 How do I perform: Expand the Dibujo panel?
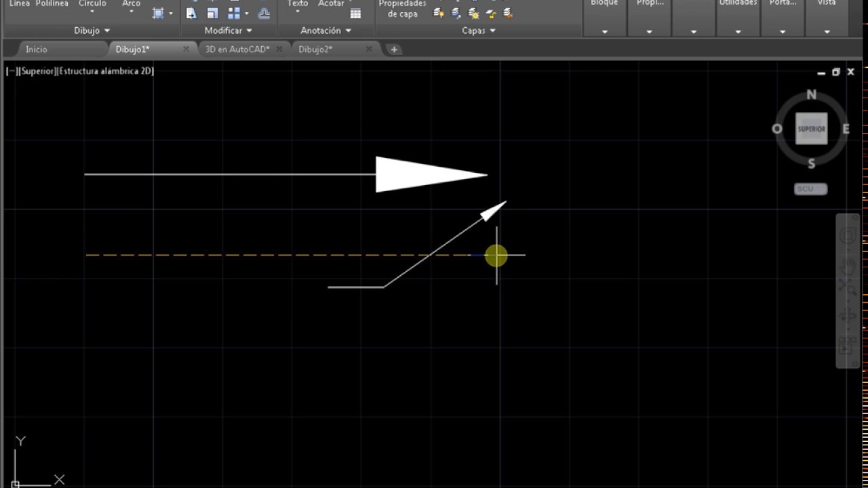click(92, 30)
